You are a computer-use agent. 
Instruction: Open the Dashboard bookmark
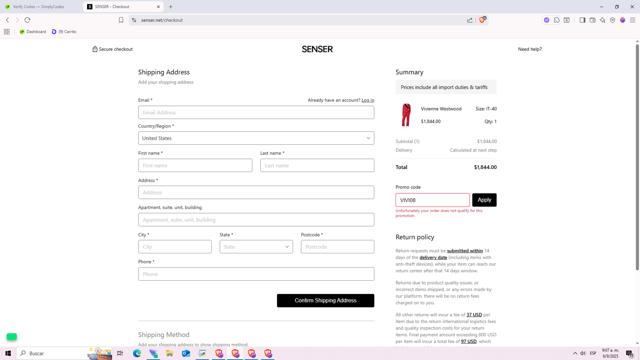tap(33, 31)
